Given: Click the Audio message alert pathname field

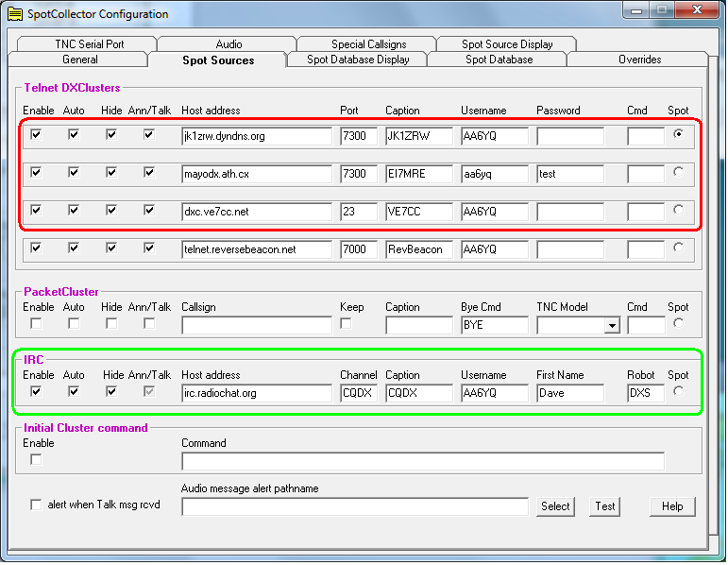Looking at the screenshot, I should (355, 506).
